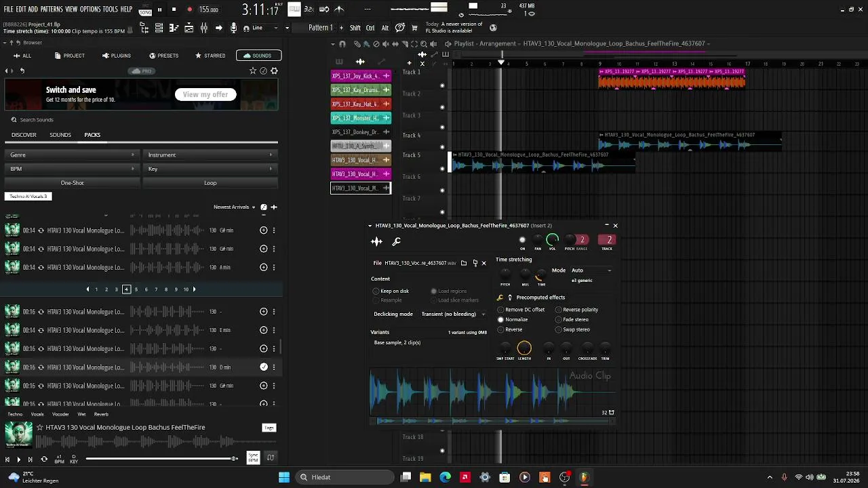The height and width of the screenshot is (488, 868).
Task: Select the One-Shot filter button
Action: click(x=72, y=183)
